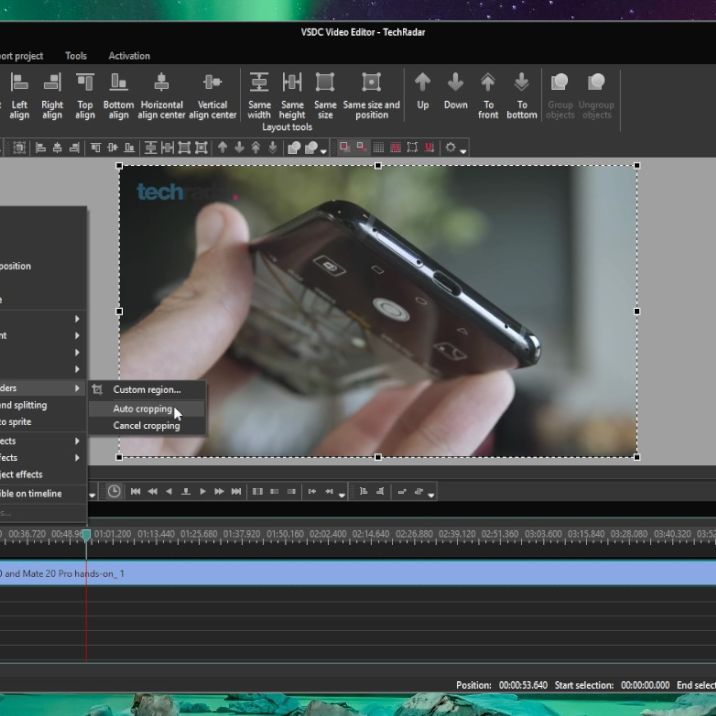Select the Mate 20 Pro hands-on timeline clip
This screenshot has height=716, width=716.
tap(300, 574)
